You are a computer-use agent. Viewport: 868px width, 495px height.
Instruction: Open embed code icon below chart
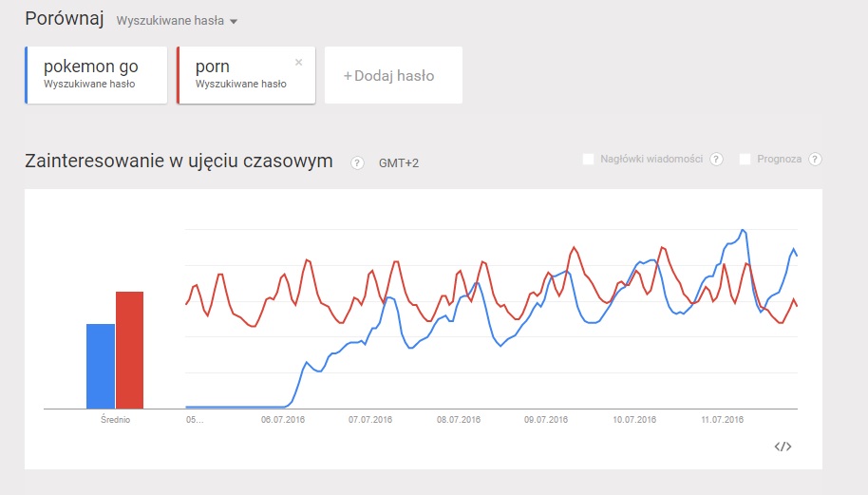tap(783, 447)
